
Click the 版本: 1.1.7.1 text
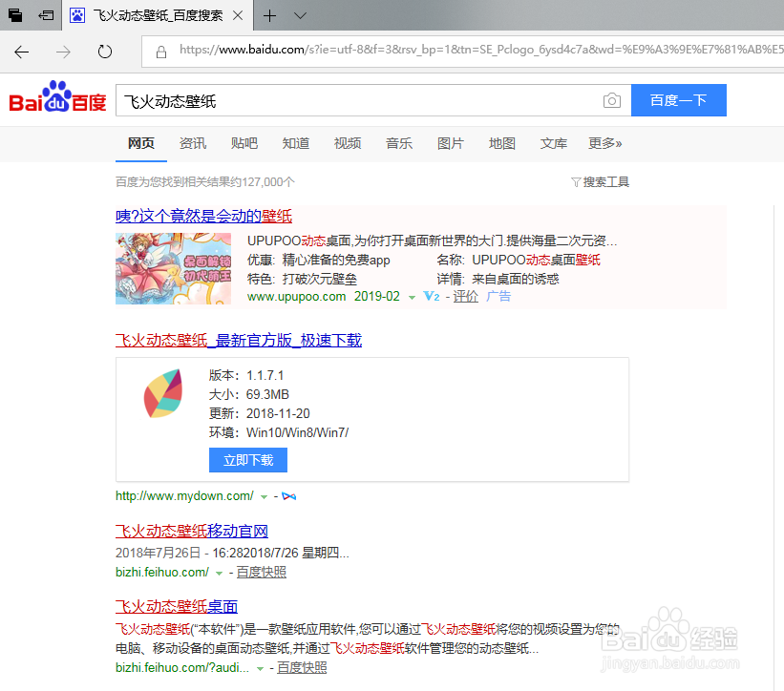click(246, 376)
